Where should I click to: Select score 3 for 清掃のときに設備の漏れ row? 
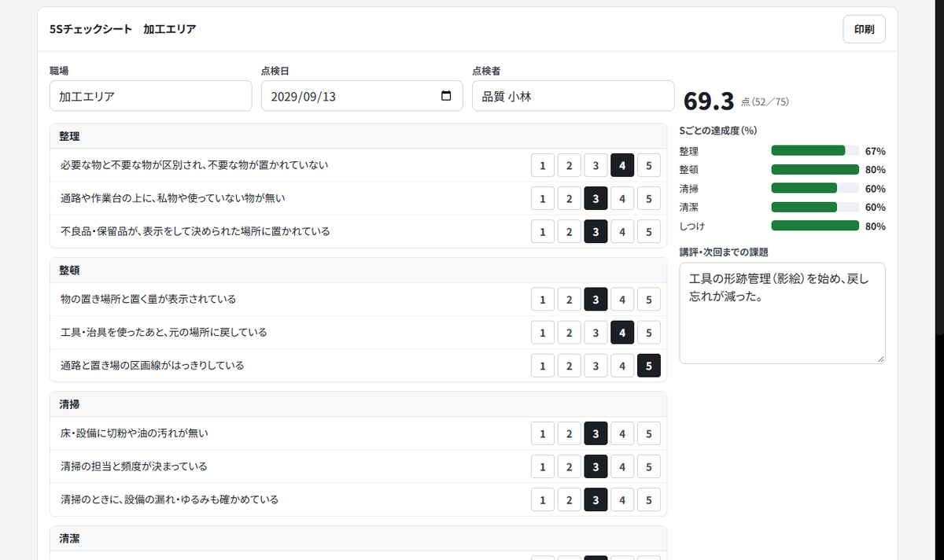(x=596, y=499)
